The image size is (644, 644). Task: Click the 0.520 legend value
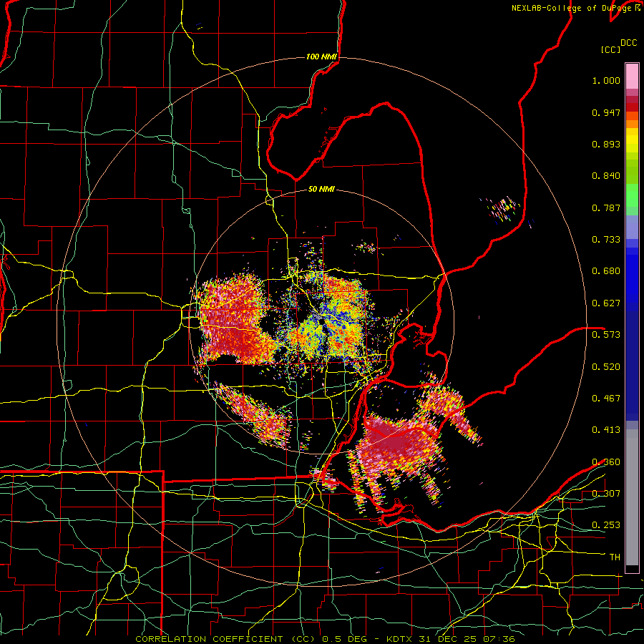tap(606, 367)
